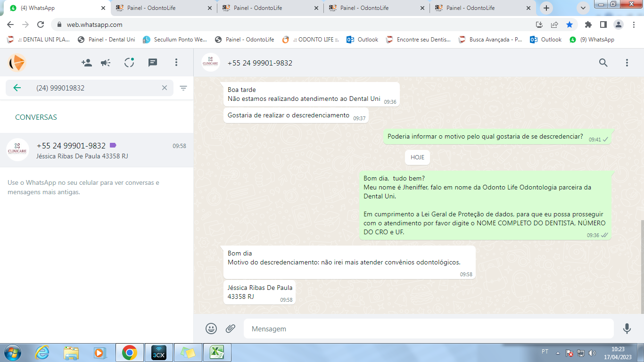Click contact number +55 24 99901-9832 in header
This screenshot has height=362, width=644.
click(x=260, y=63)
